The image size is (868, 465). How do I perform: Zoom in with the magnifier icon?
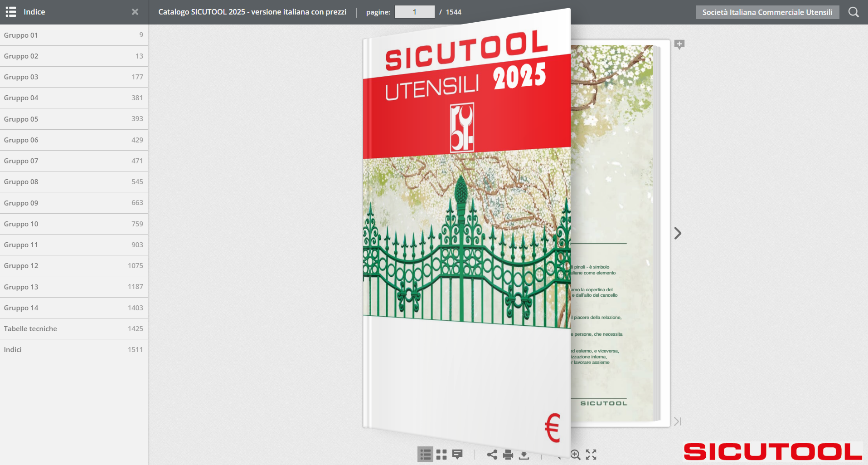pyautogui.click(x=575, y=454)
